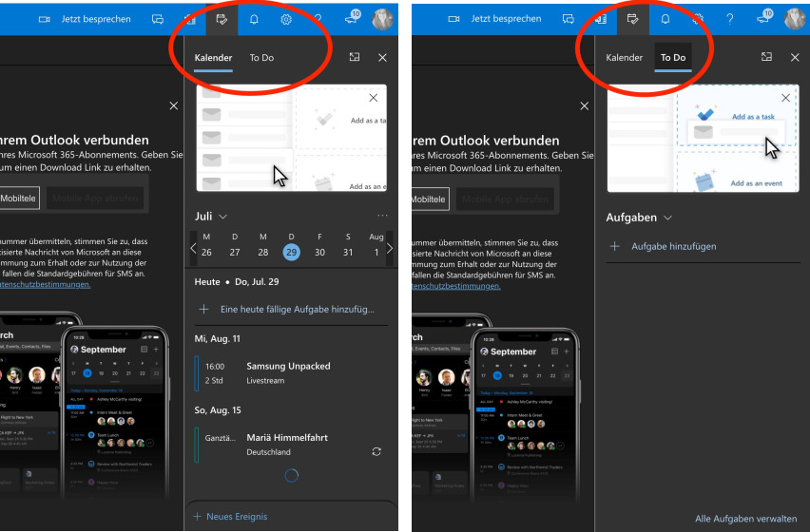Viewport: 810px width, 532px height.
Task: Close the pane containing the Aufgaben list
Action: coord(795,58)
